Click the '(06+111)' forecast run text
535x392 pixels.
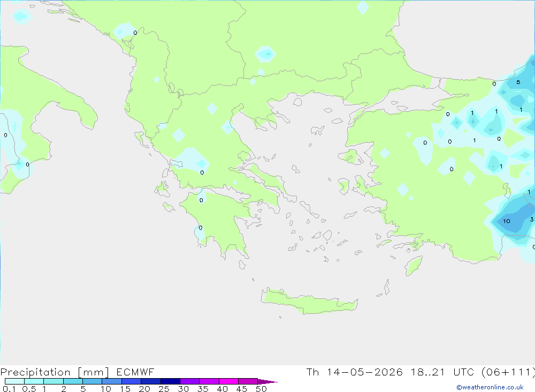pos(508,372)
